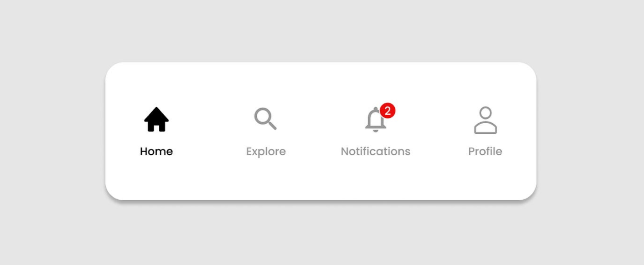This screenshot has width=644, height=265.
Task: Click the "Explore" text label
Action: [266, 152]
